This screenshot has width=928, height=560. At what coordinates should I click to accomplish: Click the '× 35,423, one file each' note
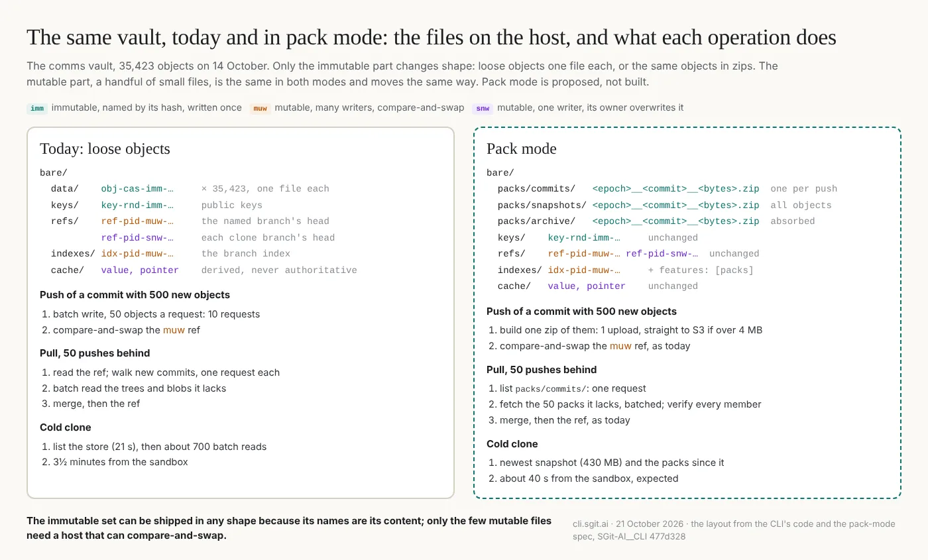pyautogui.click(x=265, y=189)
